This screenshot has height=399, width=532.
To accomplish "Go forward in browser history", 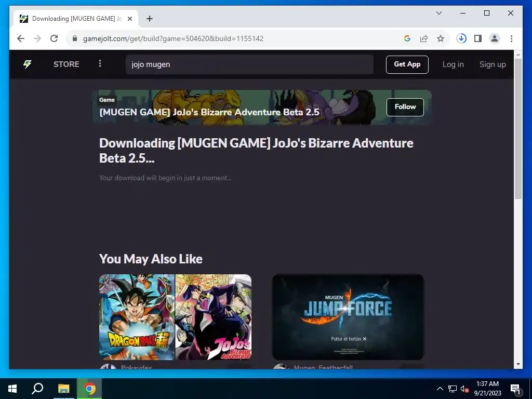I will click(37, 38).
